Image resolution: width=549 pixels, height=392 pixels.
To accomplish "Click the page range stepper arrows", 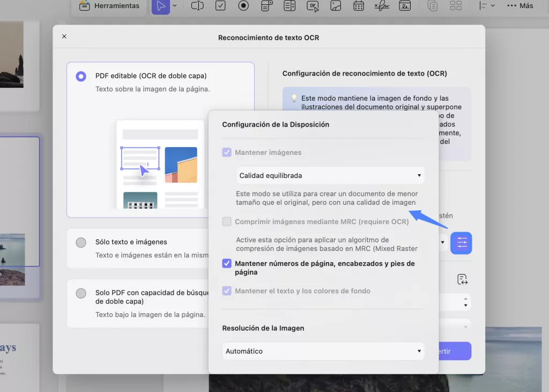I will click(x=465, y=302).
